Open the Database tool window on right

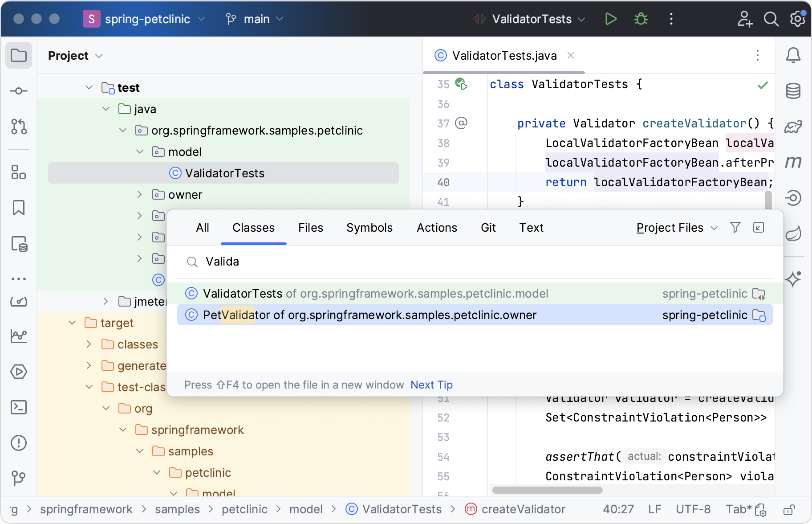[793, 91]
